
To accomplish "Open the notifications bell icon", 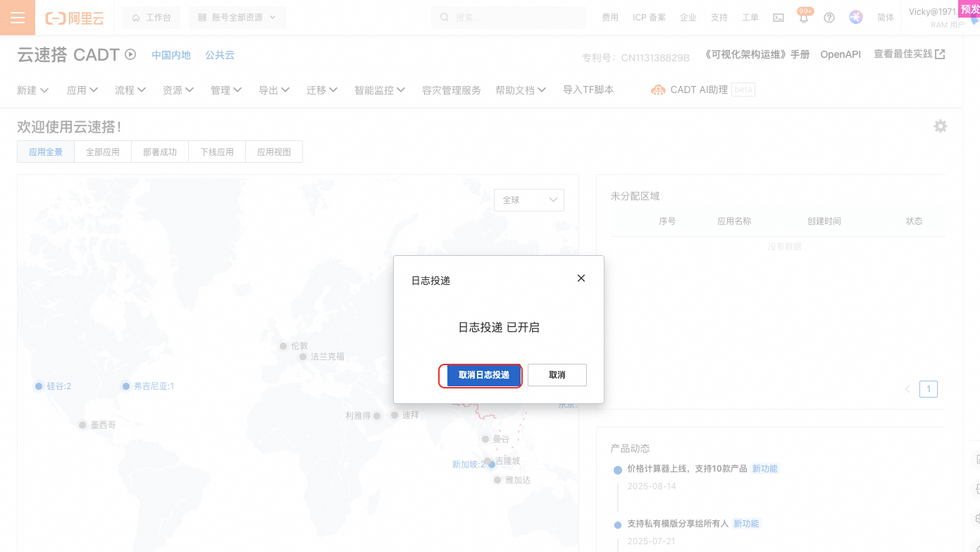I will pyautogui.click(x=804, y=18).
